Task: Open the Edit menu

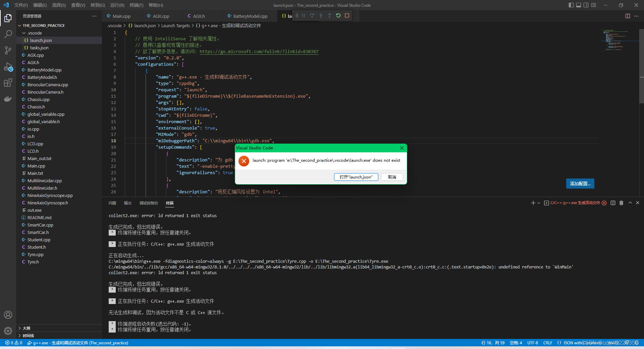Action: (40, 5)
